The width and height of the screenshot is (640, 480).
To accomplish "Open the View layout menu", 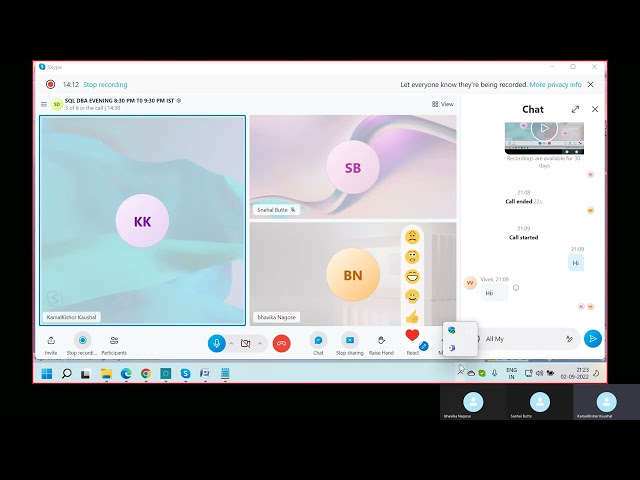I will tap(443, 104).
